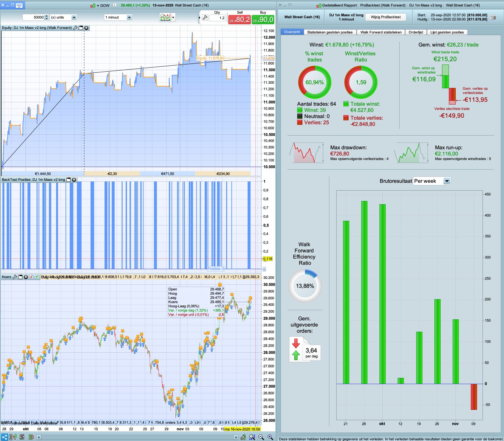Click the zoom-in magnifier icon

click(x=270, y=437)
